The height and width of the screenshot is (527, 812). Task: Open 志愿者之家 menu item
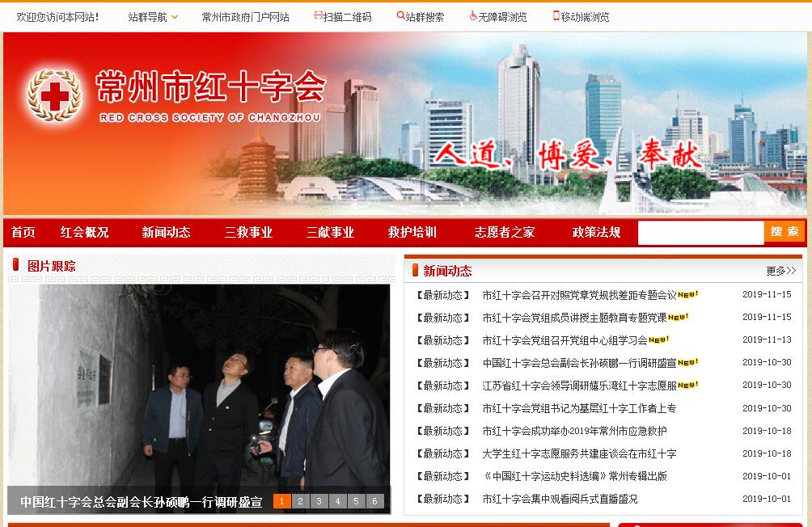pos(505,233)
